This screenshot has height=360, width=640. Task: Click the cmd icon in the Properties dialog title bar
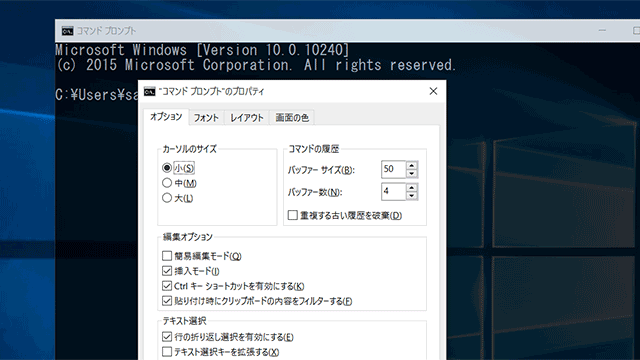coord(150,91)
